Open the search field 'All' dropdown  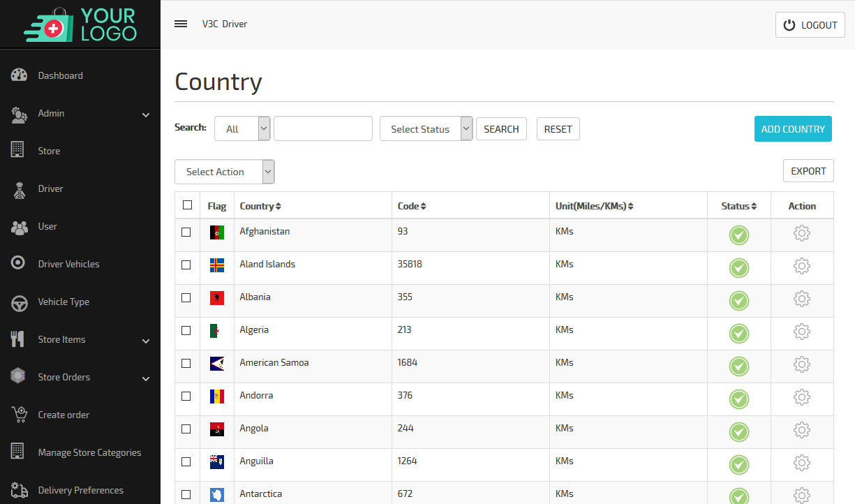[x=242, y=128]
